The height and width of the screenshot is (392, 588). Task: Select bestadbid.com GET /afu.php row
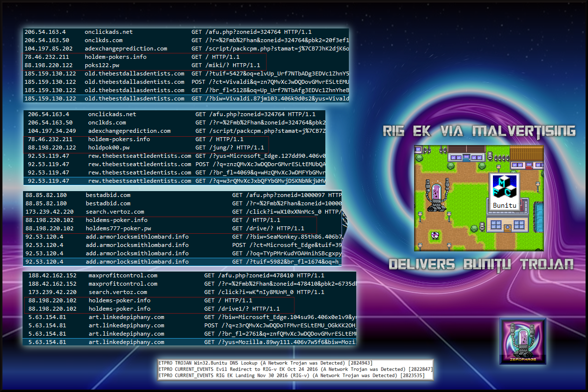[x=182, y=195]
